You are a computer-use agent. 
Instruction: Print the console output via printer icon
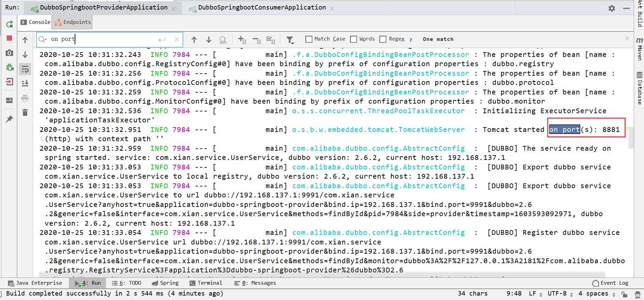25,99
